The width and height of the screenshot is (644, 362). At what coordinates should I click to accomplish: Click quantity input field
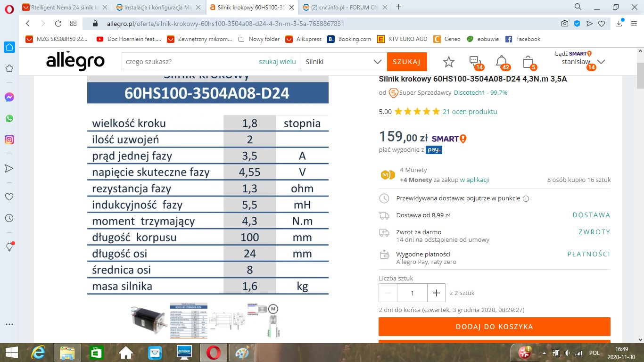413,293
